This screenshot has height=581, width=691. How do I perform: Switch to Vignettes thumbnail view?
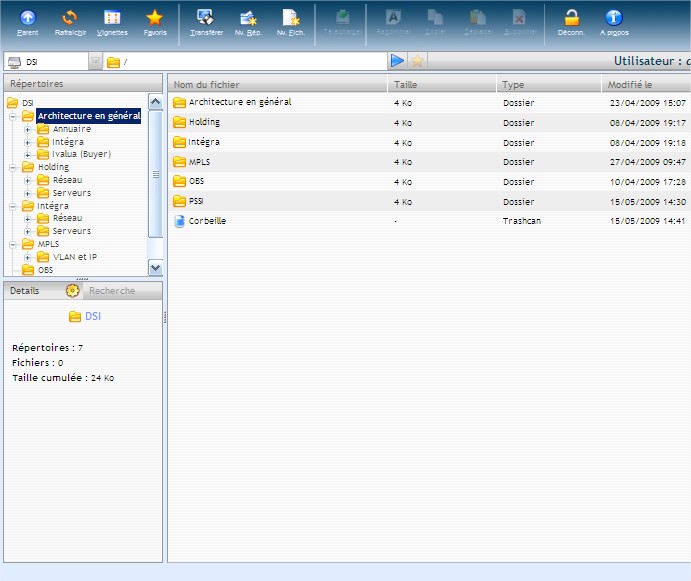pyautogui.click(x=112, y=18)
